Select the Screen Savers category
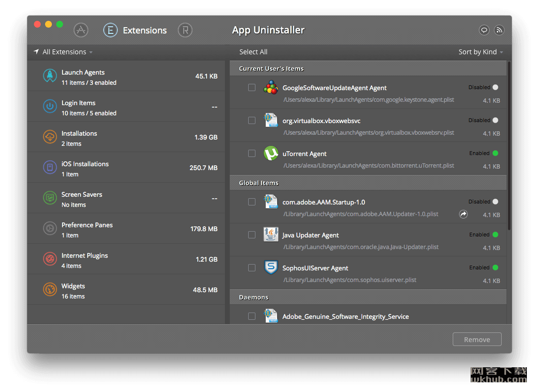This screenshot has height=392, width=539. point(126,199)
